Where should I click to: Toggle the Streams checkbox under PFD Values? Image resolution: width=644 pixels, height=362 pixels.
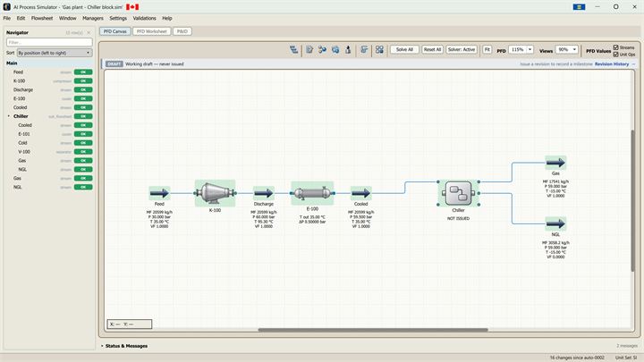coord(615,47)
